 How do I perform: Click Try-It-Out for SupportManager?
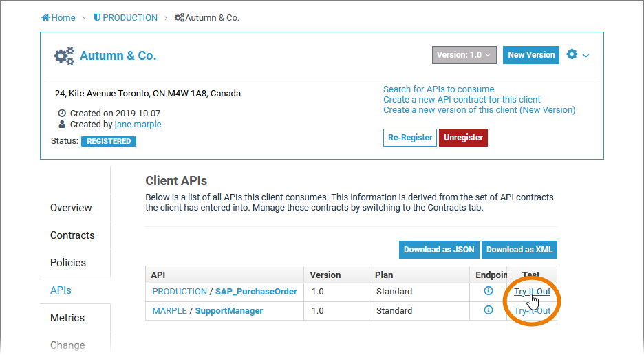coord(532,311)
